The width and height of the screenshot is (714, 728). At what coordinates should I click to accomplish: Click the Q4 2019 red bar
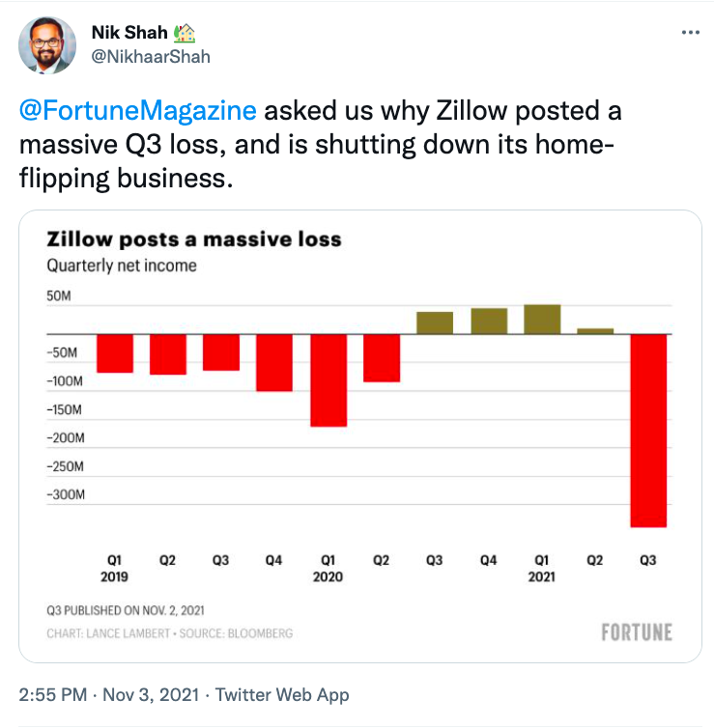pyautogui.click(x=274, y=362)
